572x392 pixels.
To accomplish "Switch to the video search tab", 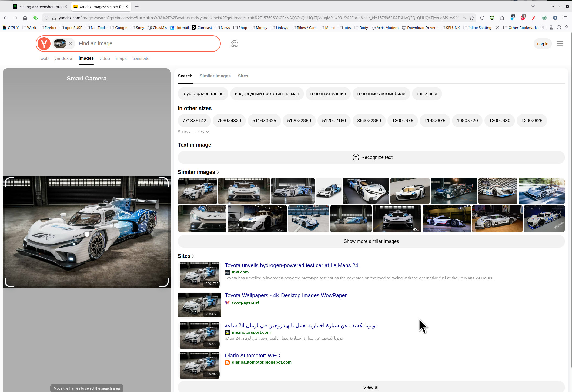I will point(105,59).
